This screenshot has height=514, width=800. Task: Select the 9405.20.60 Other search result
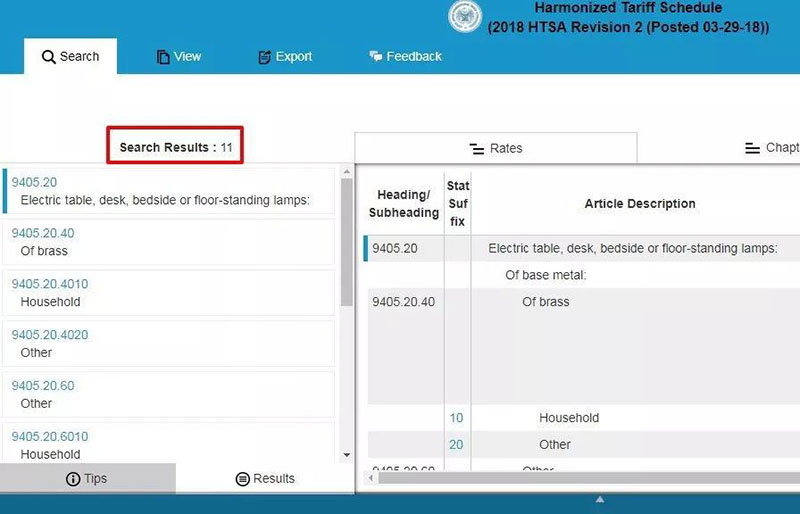coord(169,395)
